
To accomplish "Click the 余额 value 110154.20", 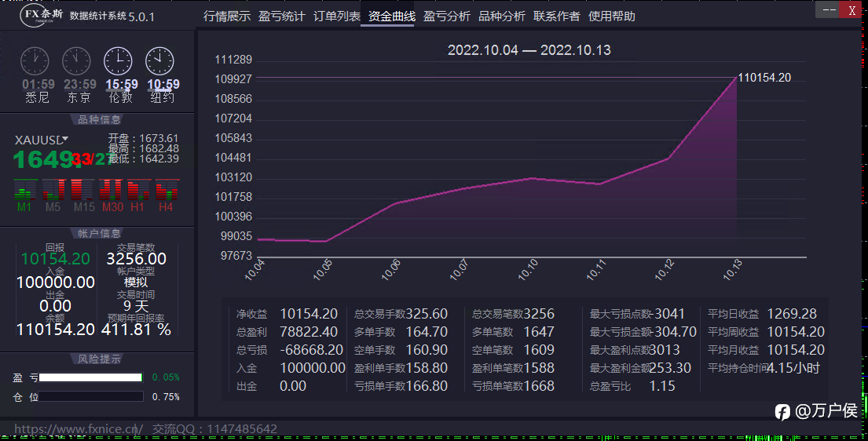I will coord(55,330).
